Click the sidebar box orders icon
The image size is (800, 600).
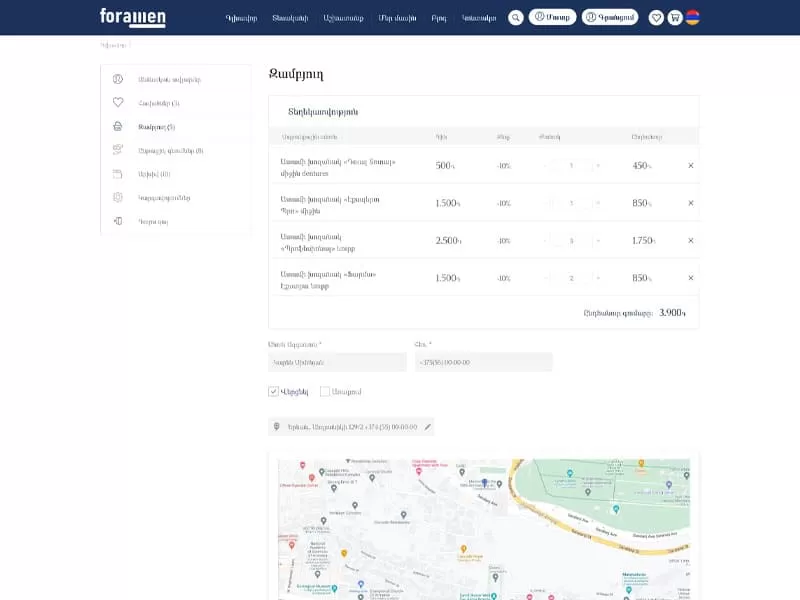[118, 173]
